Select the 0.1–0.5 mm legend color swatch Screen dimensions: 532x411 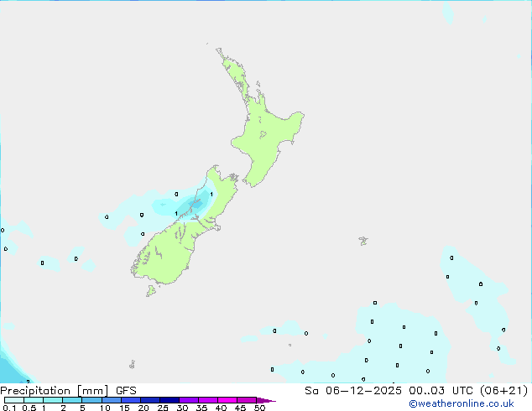tap(14, 400)
